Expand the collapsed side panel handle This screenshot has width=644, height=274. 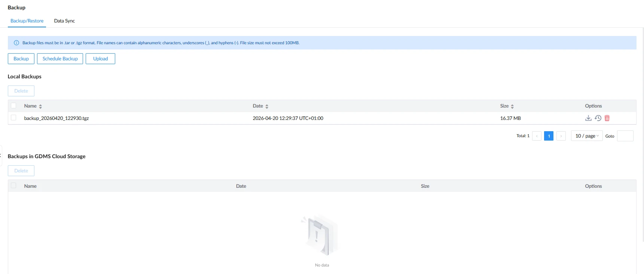[1, 155]
